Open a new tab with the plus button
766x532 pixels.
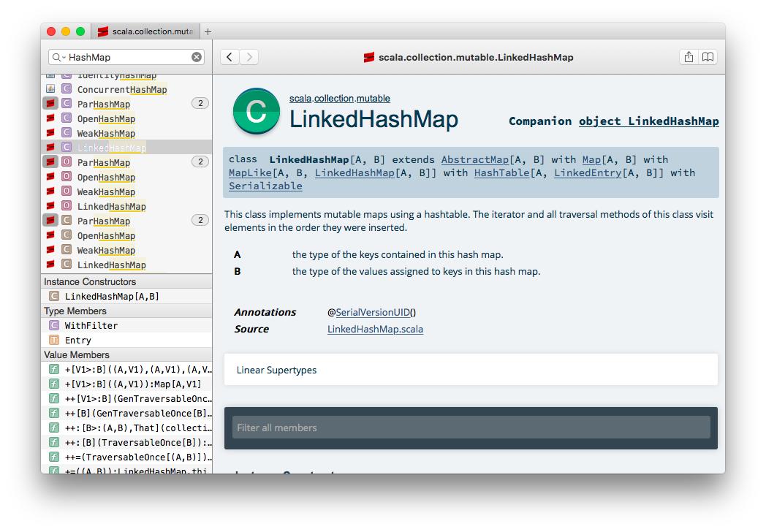208,31
